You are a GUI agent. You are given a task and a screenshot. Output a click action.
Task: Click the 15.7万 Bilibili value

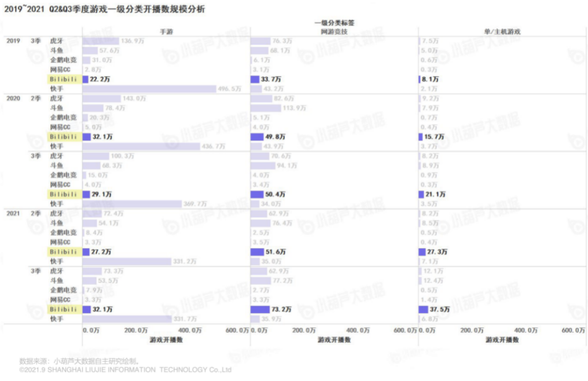(x=434, y=137)
